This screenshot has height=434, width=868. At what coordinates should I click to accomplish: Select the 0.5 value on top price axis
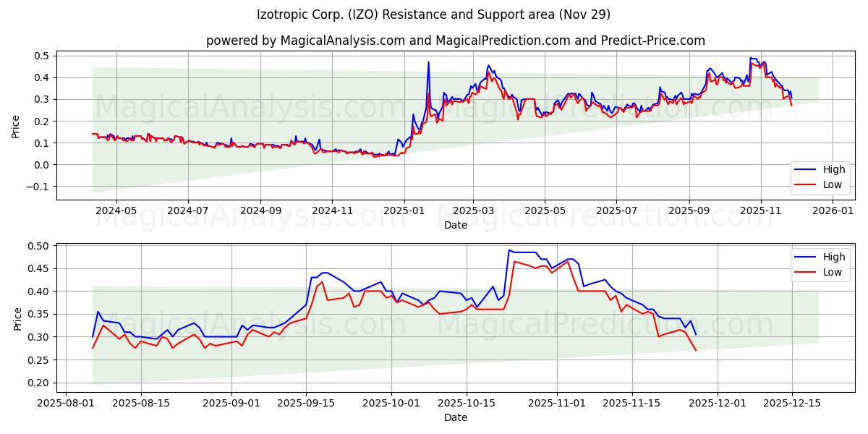point(41,54)
